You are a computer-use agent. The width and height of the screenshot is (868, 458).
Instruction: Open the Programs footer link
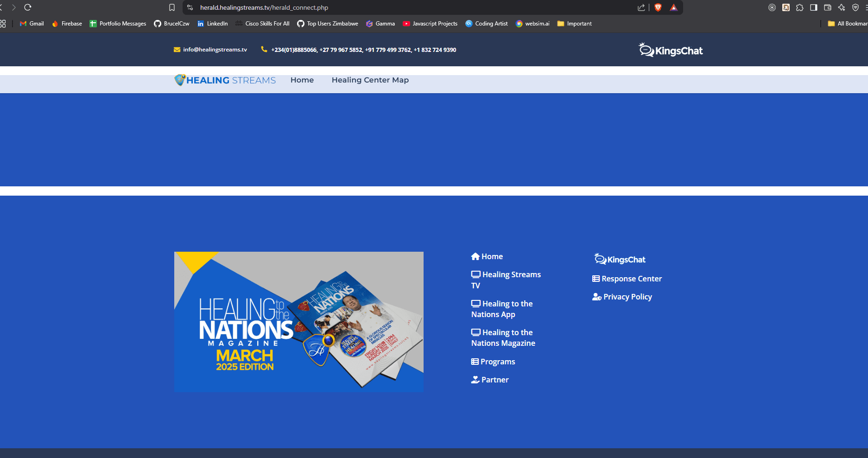point(493,362)
